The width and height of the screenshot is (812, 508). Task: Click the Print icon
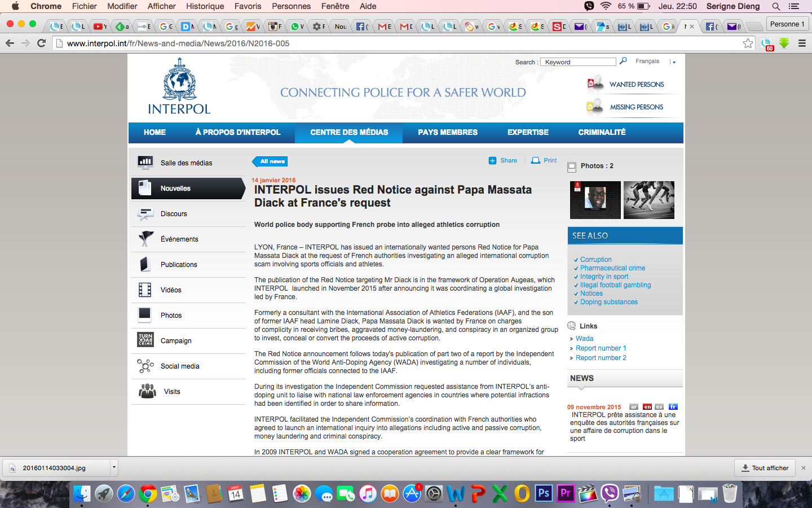point(536,160)
